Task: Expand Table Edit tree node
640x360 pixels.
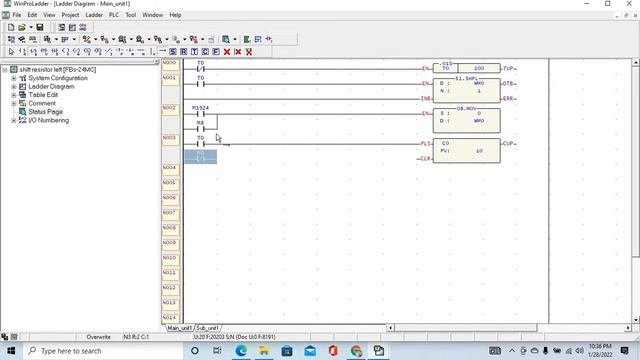Action: (14, 95)
